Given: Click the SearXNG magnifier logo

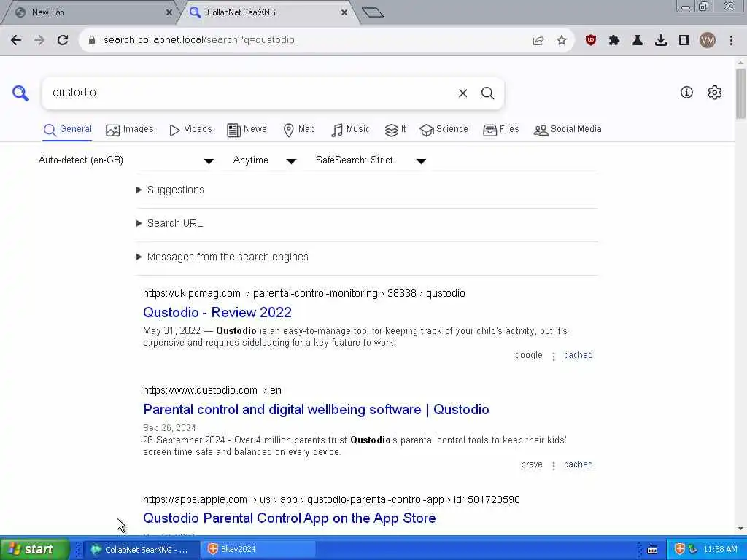Looking at the screenshot, I should click(x=20, y=93).
